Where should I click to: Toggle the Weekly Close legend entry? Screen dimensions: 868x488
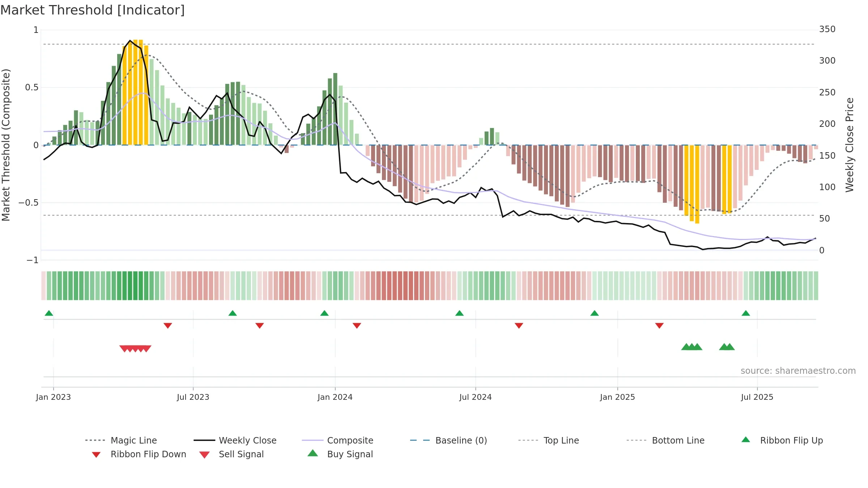pos(235,440)
